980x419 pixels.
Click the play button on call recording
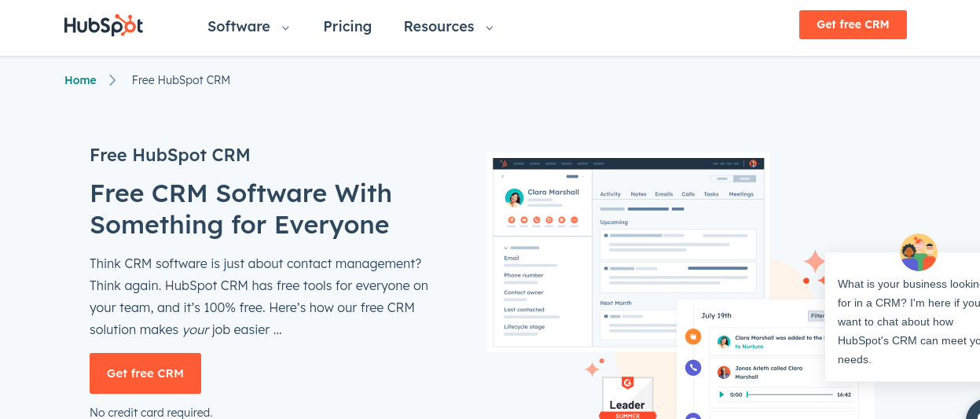coord(721,395)
